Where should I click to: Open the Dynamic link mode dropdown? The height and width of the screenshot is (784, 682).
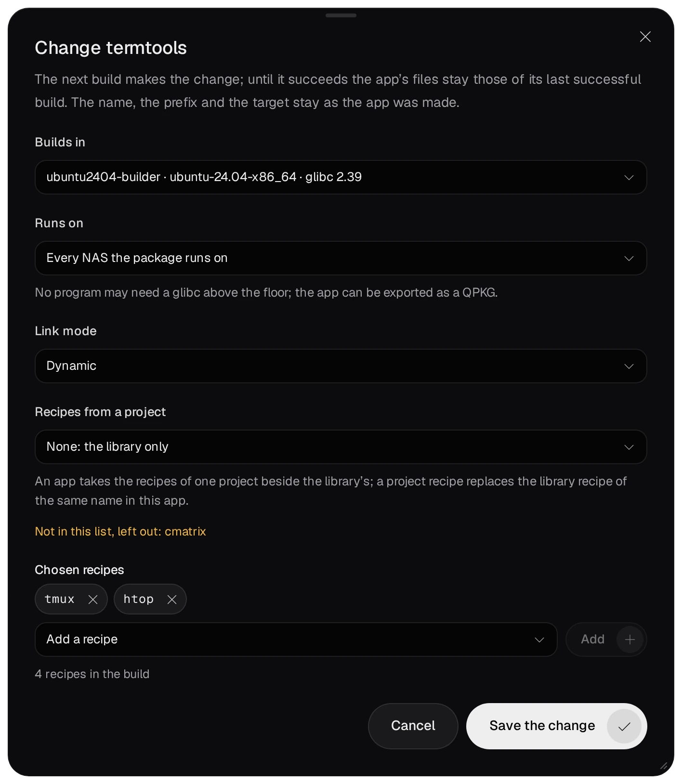[341, 366]
